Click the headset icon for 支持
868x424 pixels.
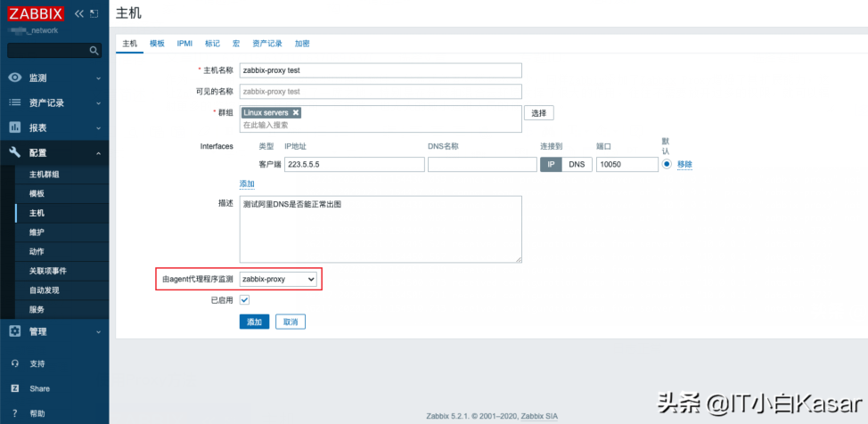coord(15,363)
